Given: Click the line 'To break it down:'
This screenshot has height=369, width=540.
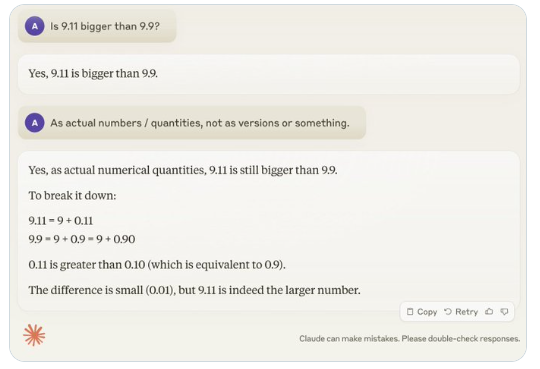Looking at the screenshot, I should 72,195.
